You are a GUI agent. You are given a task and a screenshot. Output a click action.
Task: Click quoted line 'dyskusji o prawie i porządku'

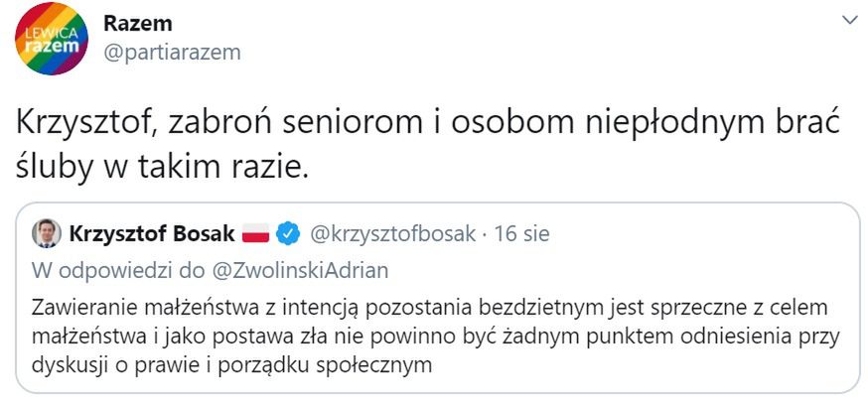pos(232,364)
